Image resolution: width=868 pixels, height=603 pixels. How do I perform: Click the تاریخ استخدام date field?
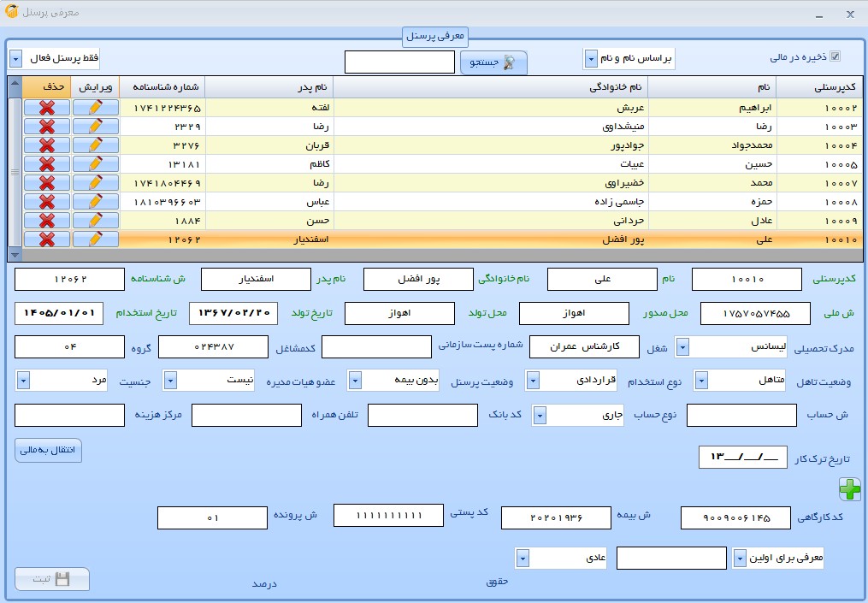[59, 313]
